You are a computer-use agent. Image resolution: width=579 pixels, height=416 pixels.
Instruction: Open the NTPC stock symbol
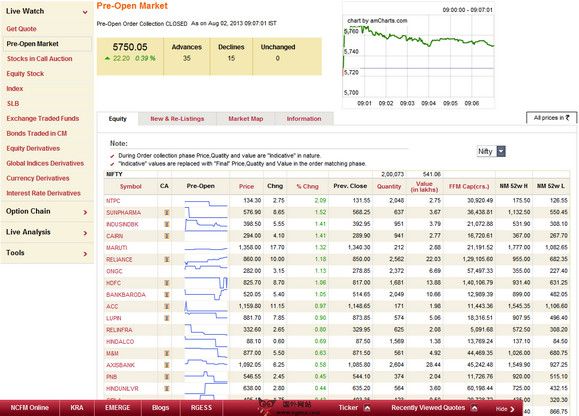pyautogui.click(x=113, y=201)
